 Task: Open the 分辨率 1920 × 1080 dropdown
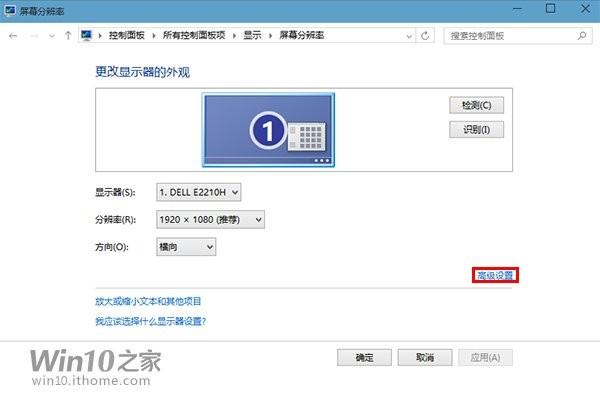click(210, 220)
